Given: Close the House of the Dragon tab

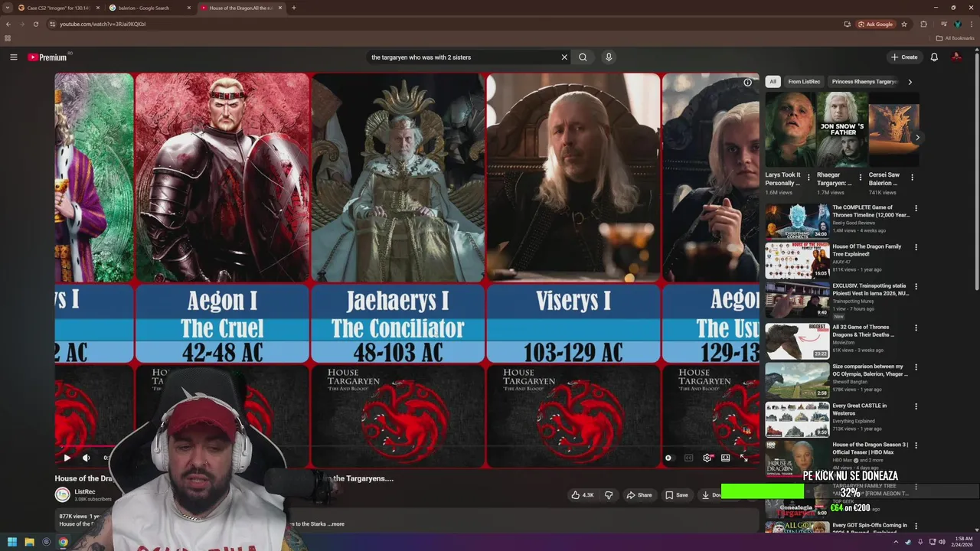Looking at the screenshot, I should tap(280, 8).
